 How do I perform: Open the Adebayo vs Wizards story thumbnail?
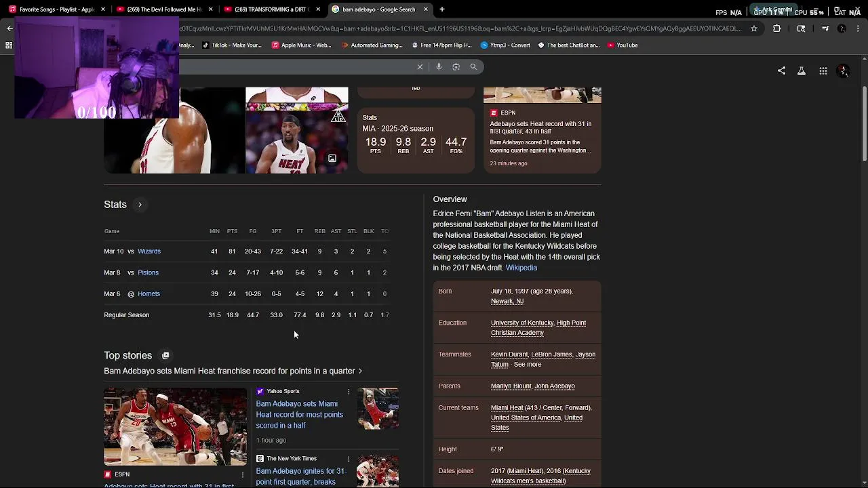175,427
